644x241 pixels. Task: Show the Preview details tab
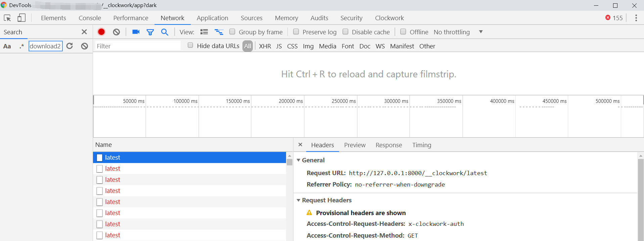pos(355,145)
